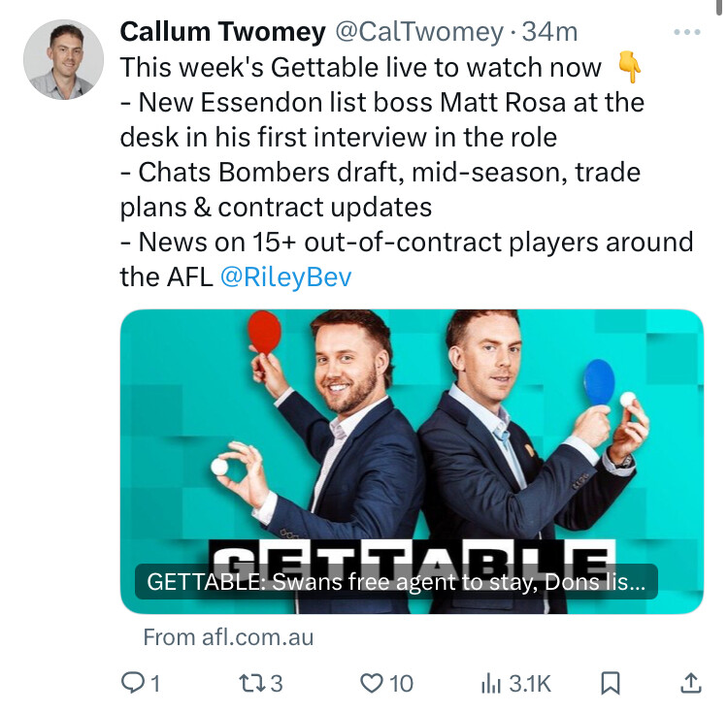This screenshot has height=713, width=728.
Task: Like the tweet with the heart icon
Action: [x=372, y=683]
